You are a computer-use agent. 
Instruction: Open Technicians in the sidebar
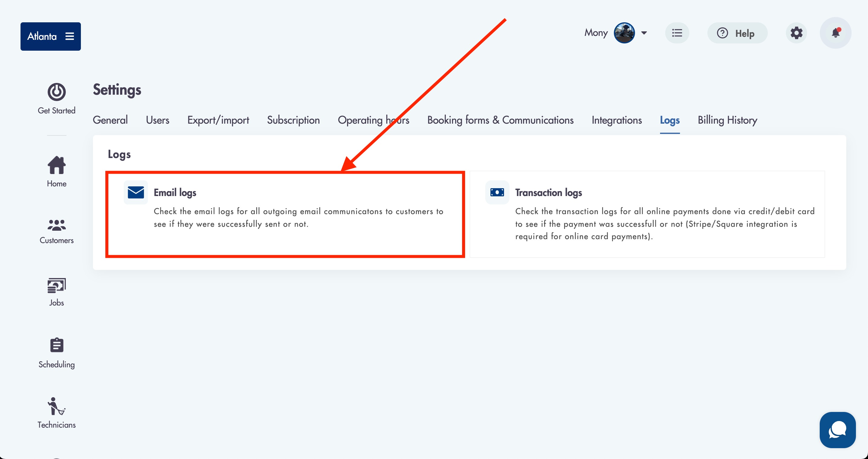tap(57, 413)
